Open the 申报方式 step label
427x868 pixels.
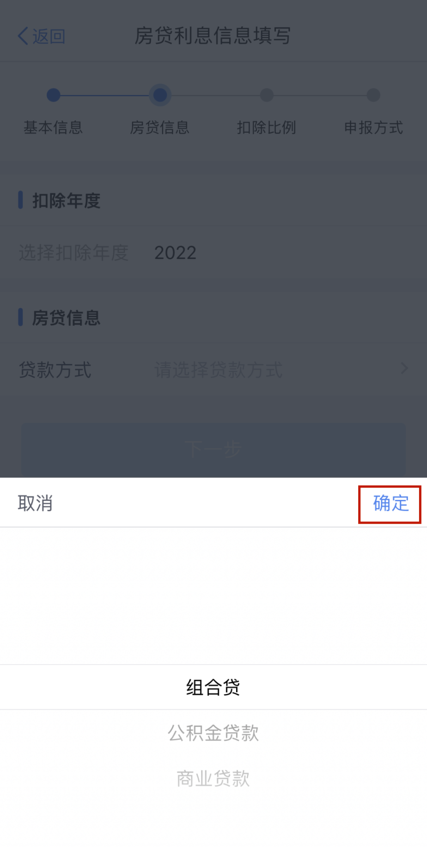373,128
